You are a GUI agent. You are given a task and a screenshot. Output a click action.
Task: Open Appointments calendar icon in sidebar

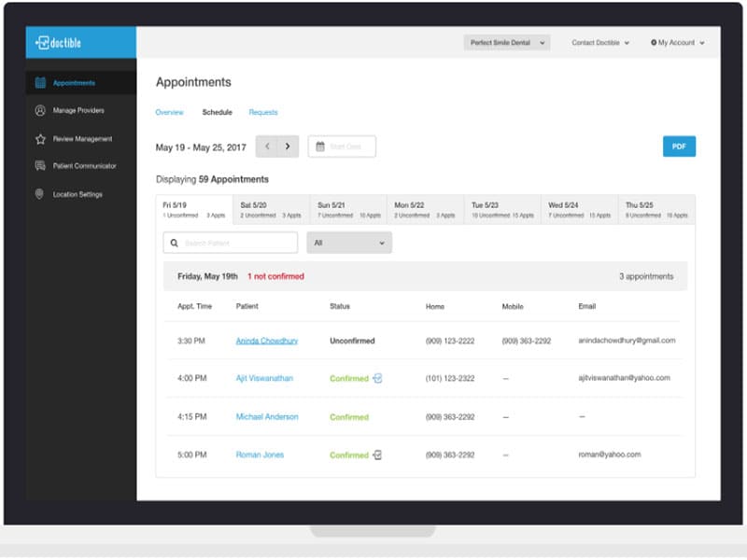point(40,83)
